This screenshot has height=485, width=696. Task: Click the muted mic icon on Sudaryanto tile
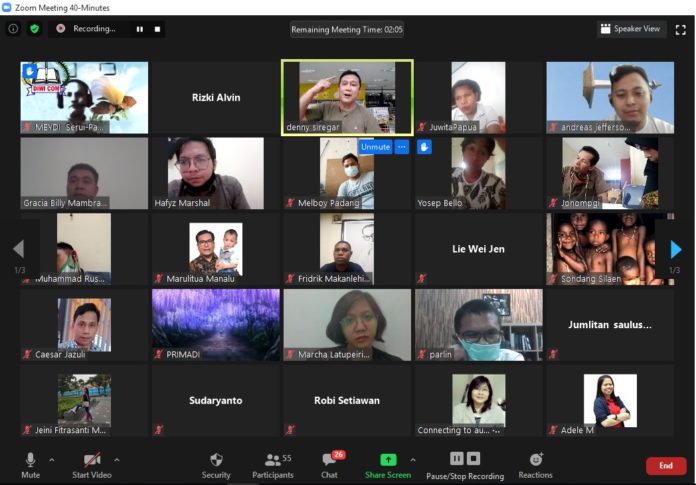tap(159, 430)
